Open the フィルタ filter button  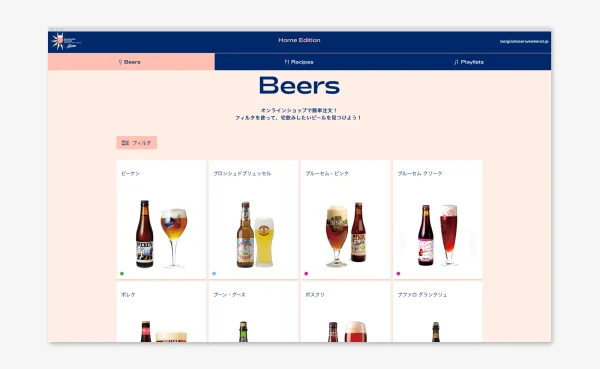click(x=137, y=143)
